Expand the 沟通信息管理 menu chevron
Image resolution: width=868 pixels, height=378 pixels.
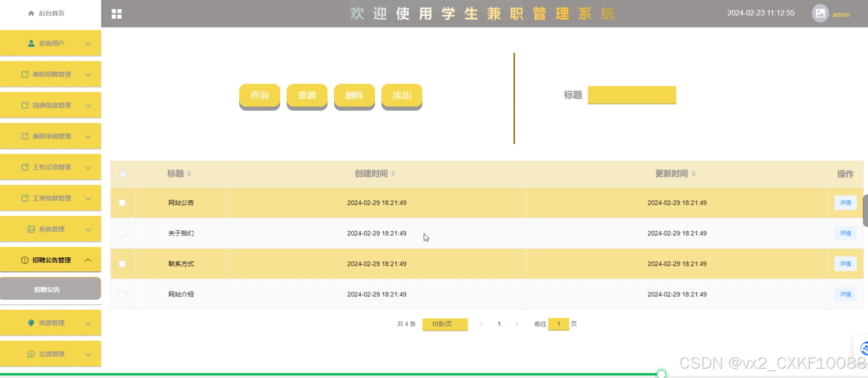[x=88, y=106]
